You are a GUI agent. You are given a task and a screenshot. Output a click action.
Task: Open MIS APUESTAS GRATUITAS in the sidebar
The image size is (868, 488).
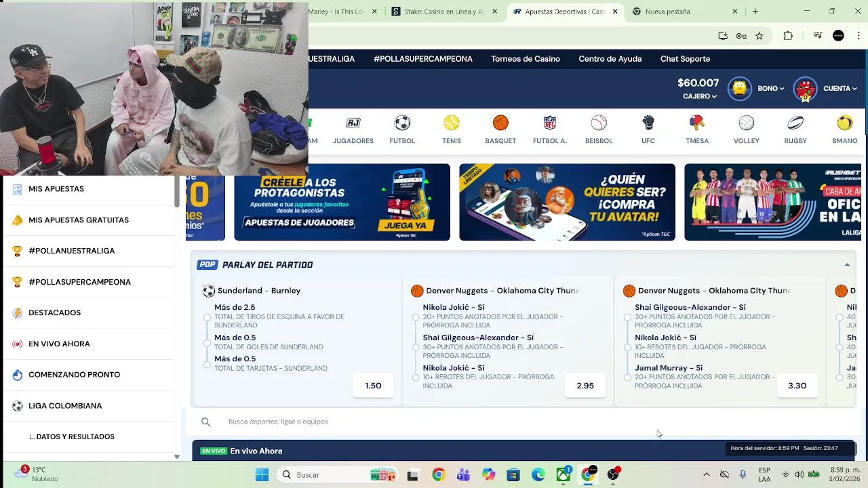pyautogui.click(x=88, y=220)
